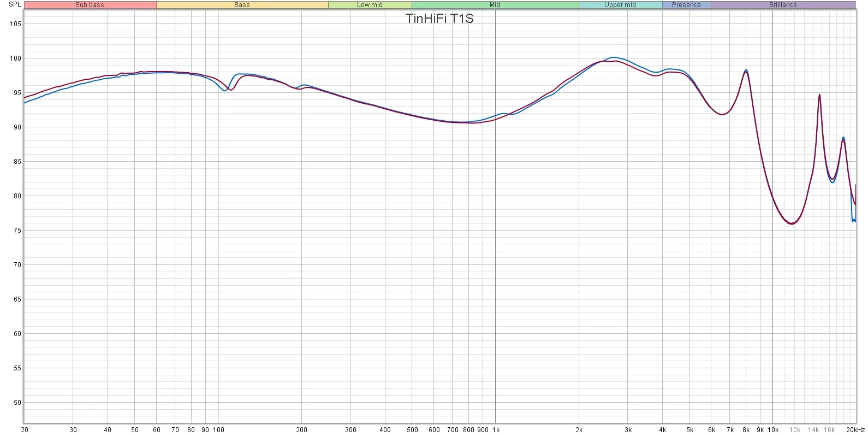
Task: Select the Mid frequency band label
Action: (x=495, y=5)
